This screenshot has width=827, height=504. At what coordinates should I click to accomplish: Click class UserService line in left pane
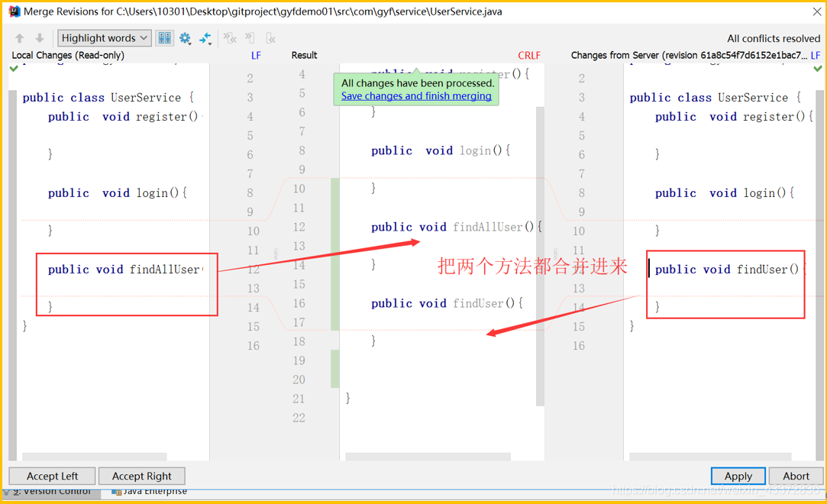pyautogui.click(x=108, y=98)
